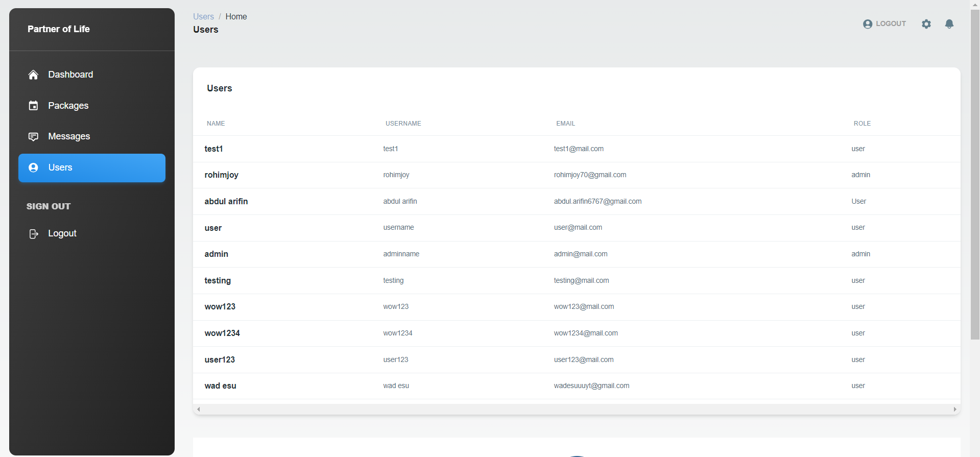Viewport: 980px width, 457px height.
Task: Click the Messages chat icon
Action: click(x=33, y=137)
